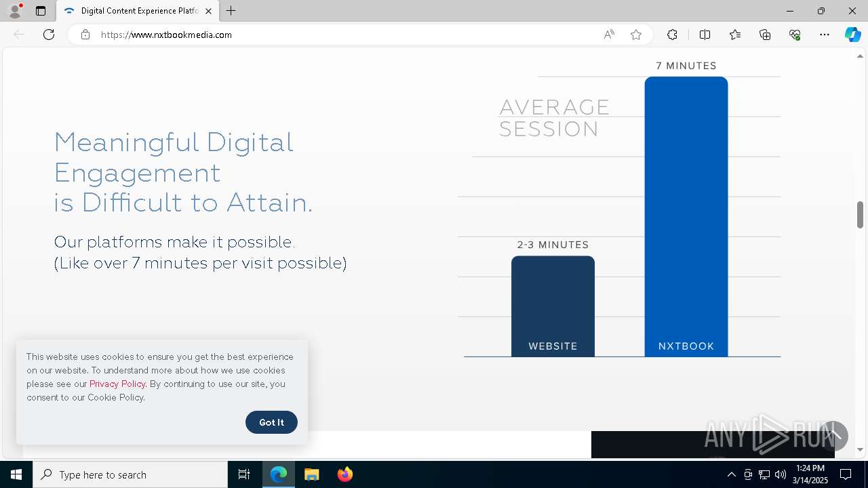Accept cookies with Got It button
This screenshot has height=488, width=868.
(271, 422)
